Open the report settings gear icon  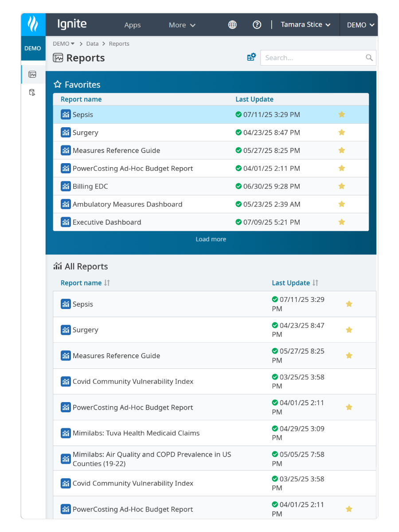[x=251, y=57]
